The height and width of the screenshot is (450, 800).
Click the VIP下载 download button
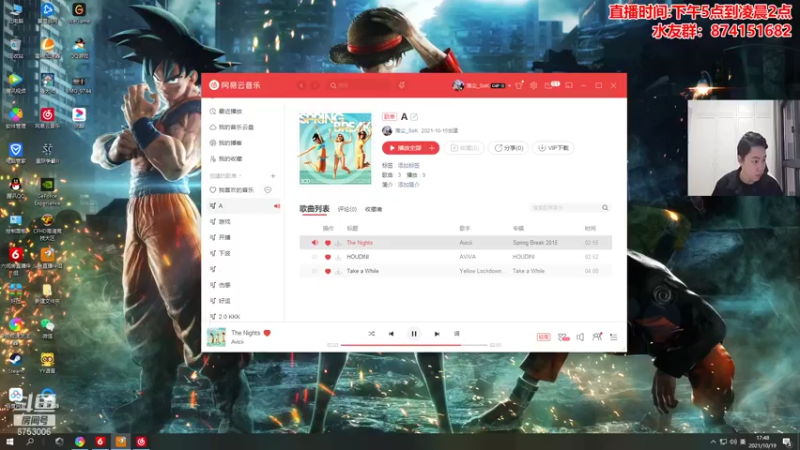(554, 148)
